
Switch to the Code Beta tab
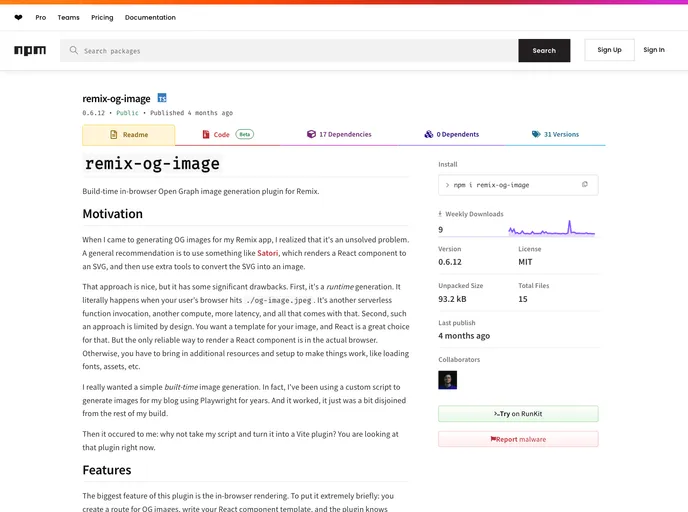tap(228, 134)
